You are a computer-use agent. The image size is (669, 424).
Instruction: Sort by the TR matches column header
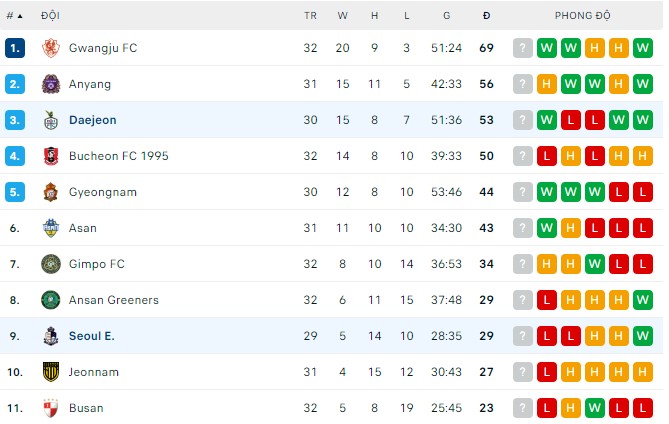pos(310,16)
